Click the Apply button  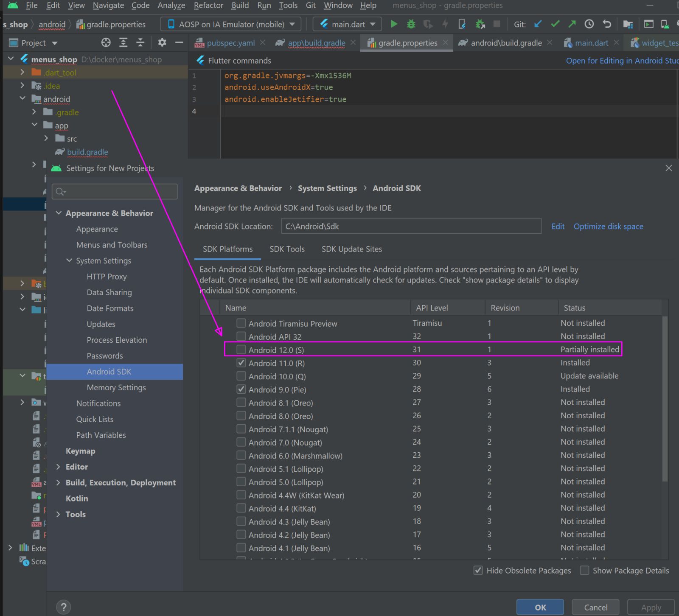(x=651, y=607)
